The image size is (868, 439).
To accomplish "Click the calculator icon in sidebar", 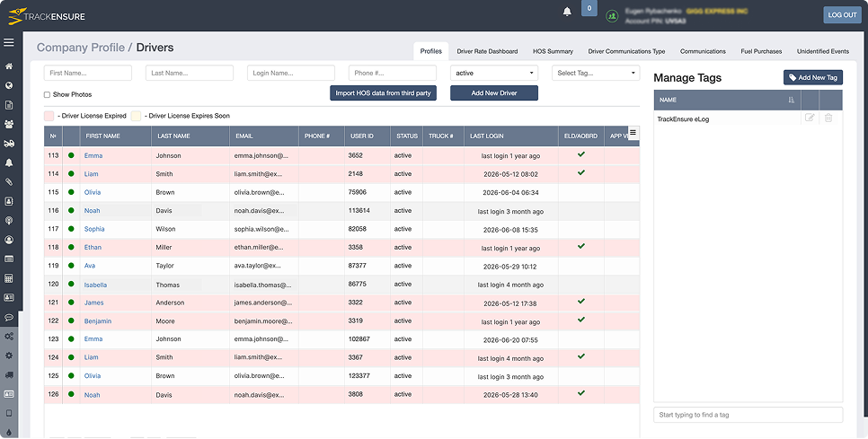I will (x=9, y=278).
